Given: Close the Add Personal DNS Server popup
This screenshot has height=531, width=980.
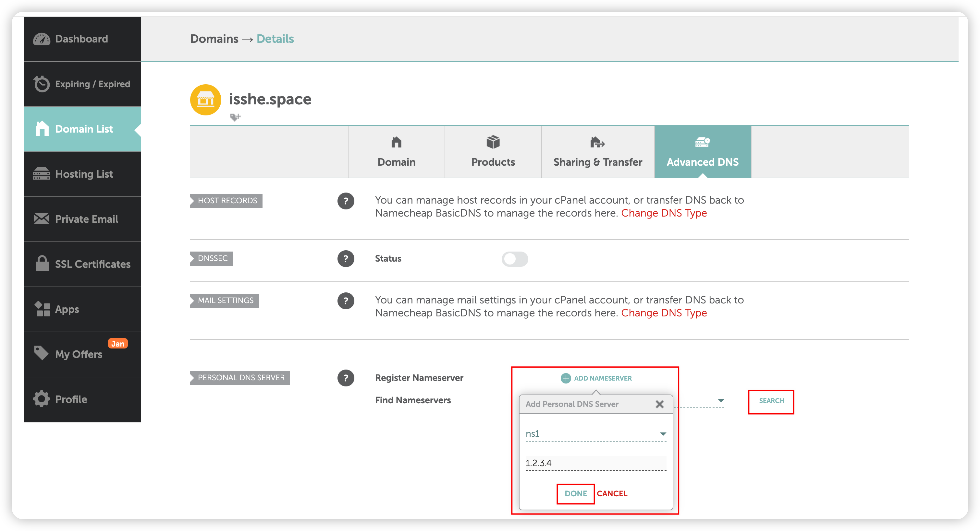Looking at the screenshot, I should 659,404.
